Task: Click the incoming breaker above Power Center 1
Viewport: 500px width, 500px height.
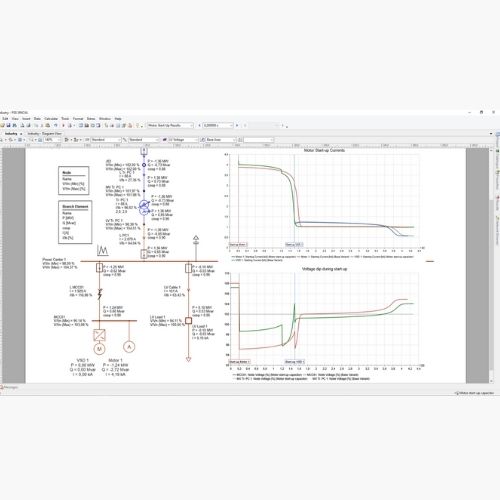Action: point(144,255)
